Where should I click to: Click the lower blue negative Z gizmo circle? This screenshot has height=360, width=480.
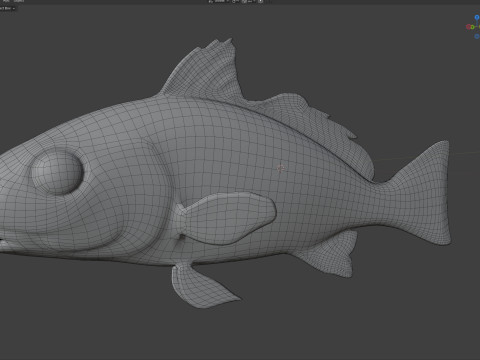[x=477, y=36]
